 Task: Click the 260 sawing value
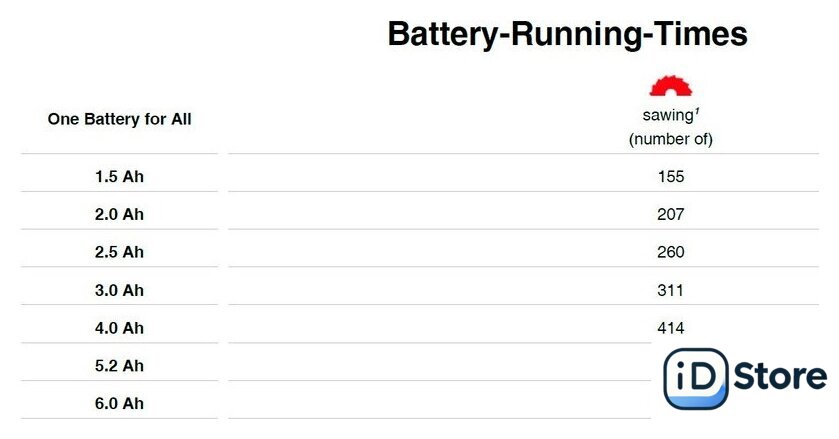click(x=670, y=252)
